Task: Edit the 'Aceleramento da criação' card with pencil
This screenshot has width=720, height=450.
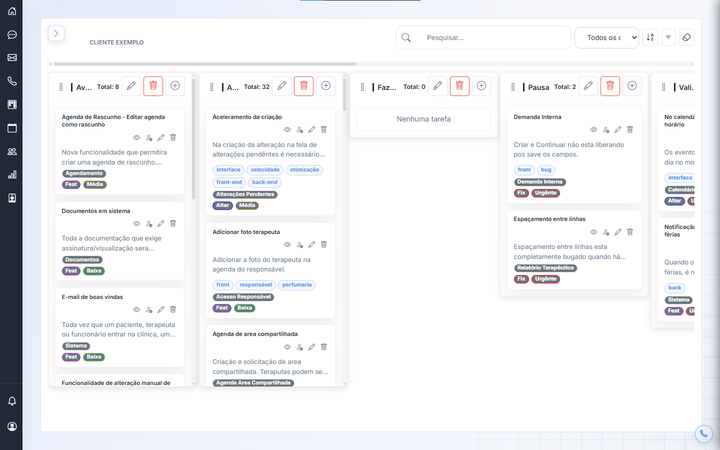Action: pyautogui.click(x=311, y=130)
